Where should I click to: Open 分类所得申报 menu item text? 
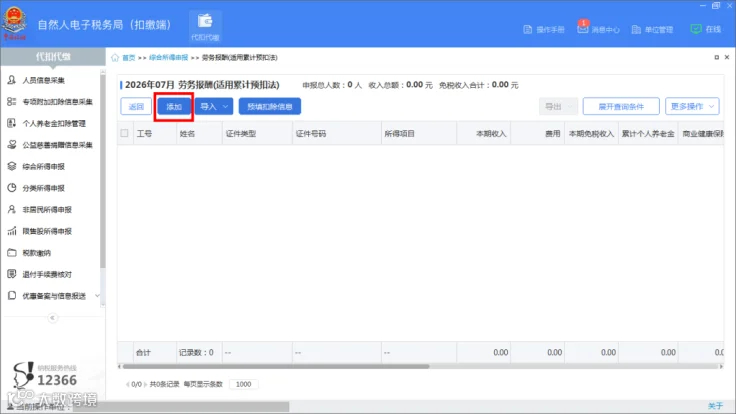tap(44, 188)
